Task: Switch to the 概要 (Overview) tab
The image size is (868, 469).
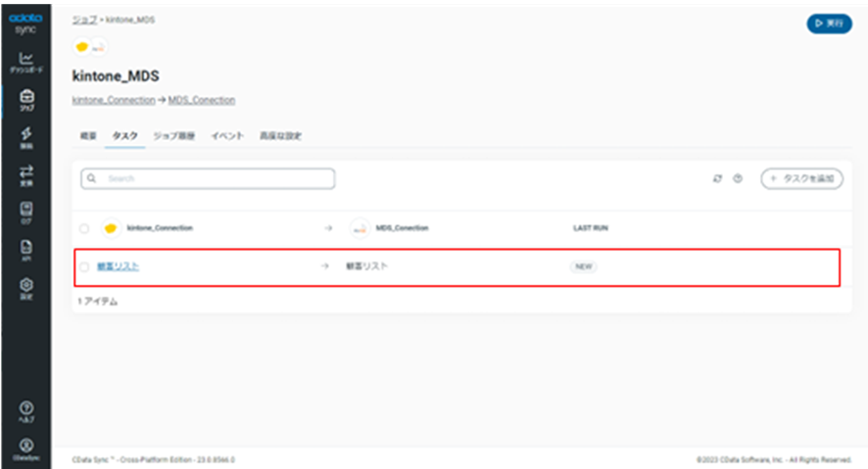Action: [88, 136]
